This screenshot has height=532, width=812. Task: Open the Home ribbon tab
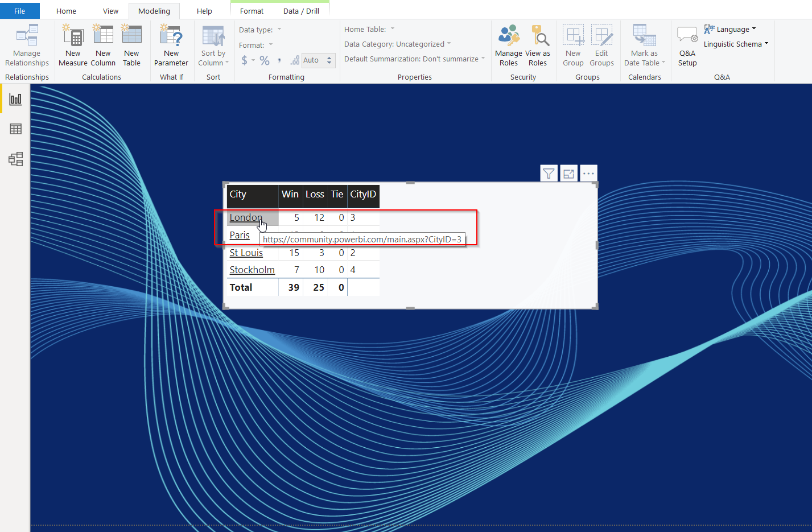point(66,11)
